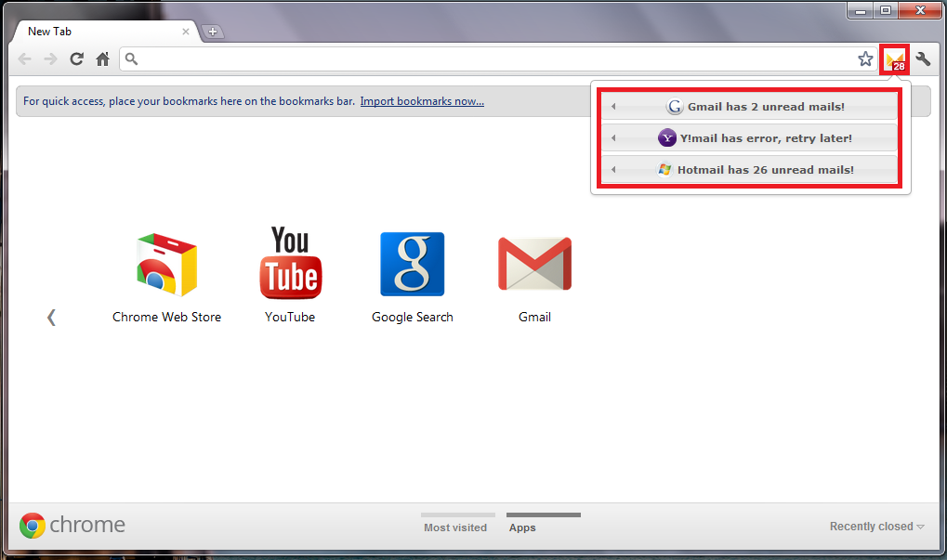Minimize the Chrome window
947x560 pixels.
[861, 10]
